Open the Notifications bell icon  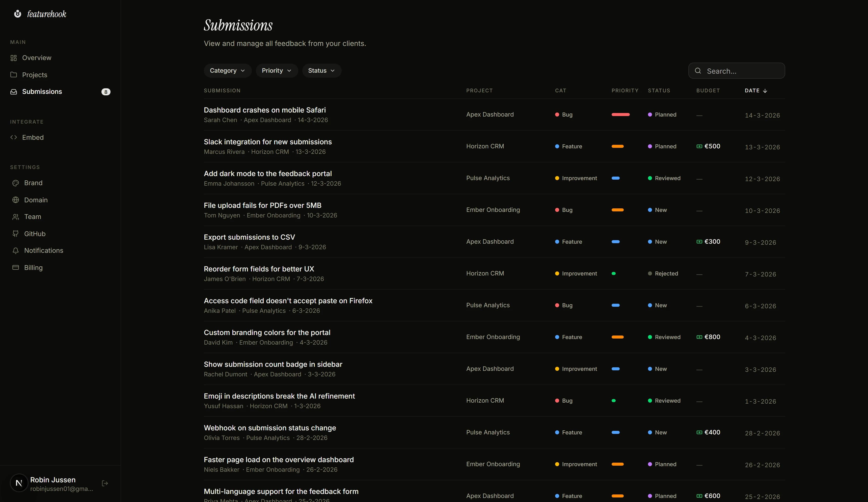(x=16, y=250)
